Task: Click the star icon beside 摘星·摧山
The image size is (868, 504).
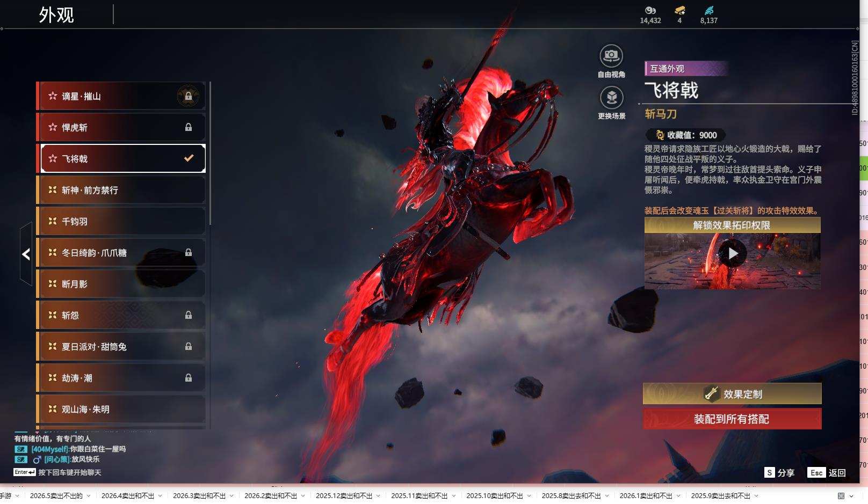Action: pyautogui.click(x=53, y=96)
